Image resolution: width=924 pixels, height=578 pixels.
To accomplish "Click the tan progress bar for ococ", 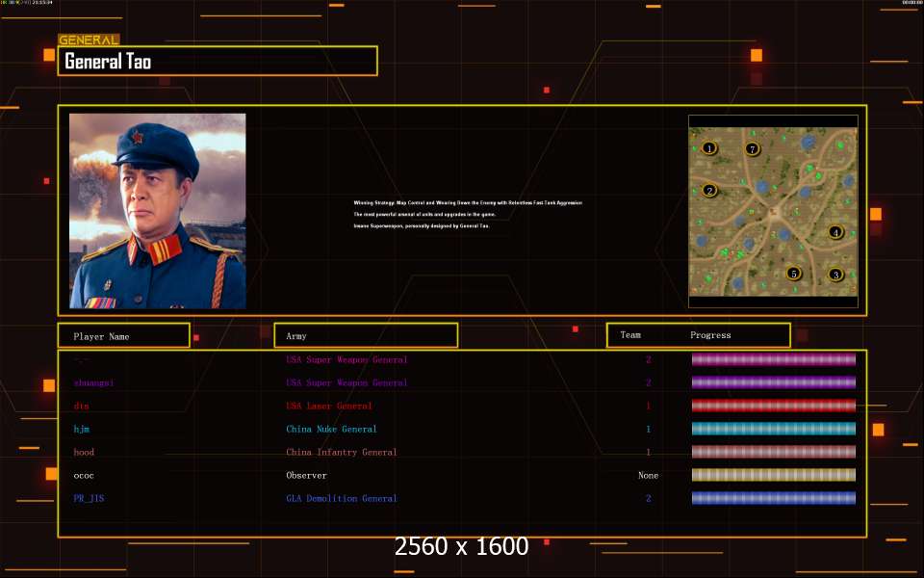I will pyautogui.click(x=774, y=475).
